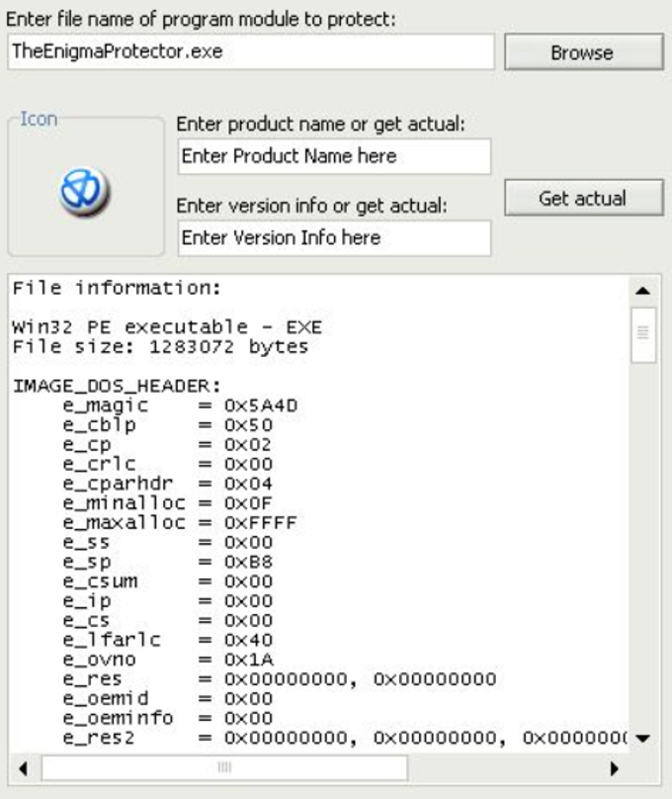672x799 pixels.
Task: Click the 'Enter version info or get actual:' label
Action: pyautogui.click(x=311, y=206)
